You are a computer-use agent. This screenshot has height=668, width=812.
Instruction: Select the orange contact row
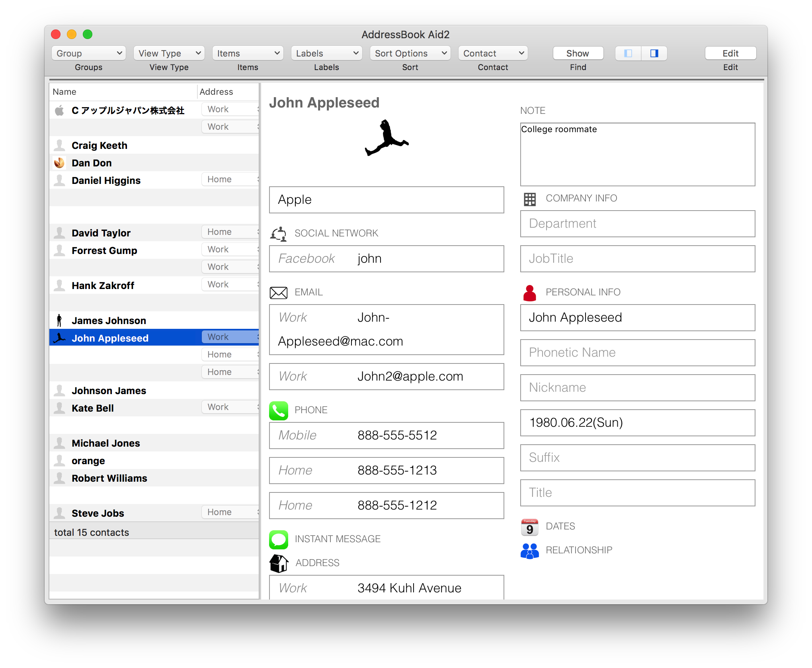tap(154, 461)
